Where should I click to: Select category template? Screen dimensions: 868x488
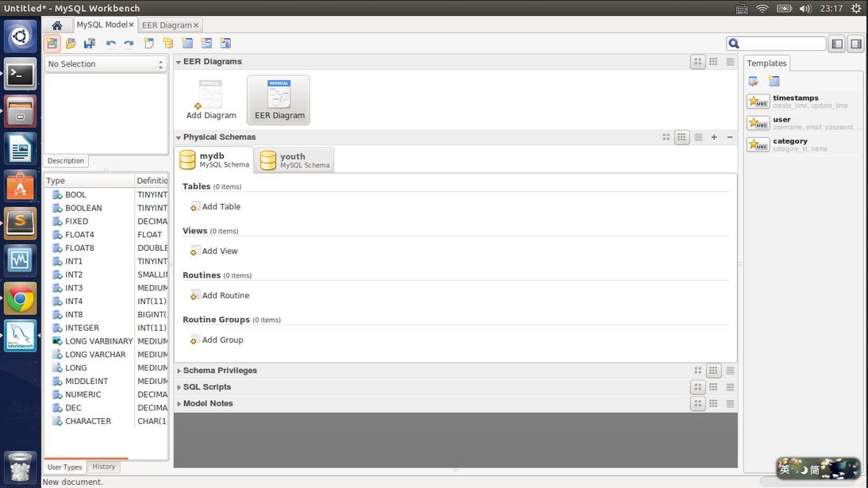[x=804, y=144]
